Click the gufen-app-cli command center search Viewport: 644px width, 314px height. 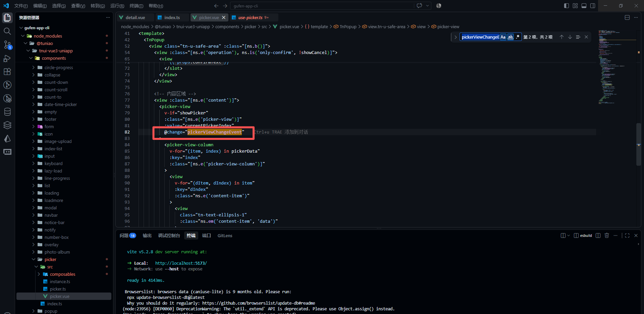pyautogui.click(x=322, y=6)
